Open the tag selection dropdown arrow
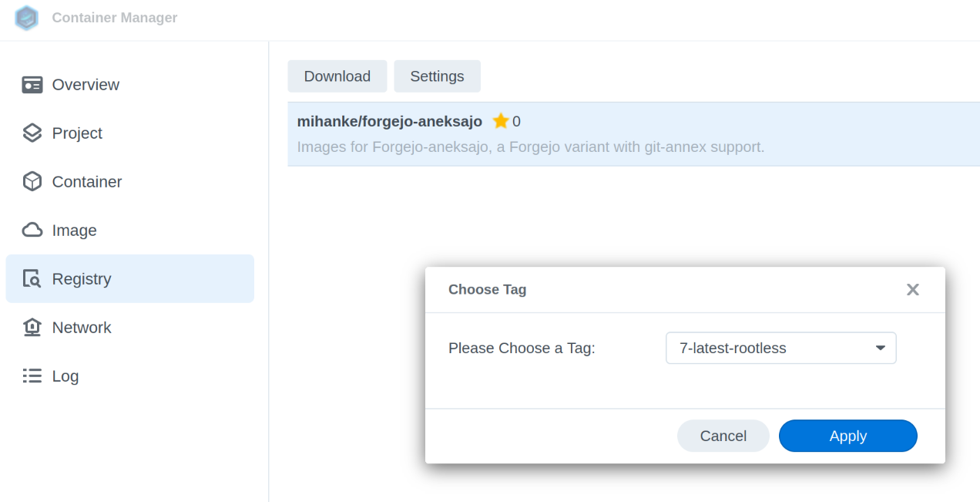Screen dimensions: 980x502 pos(881,349)
